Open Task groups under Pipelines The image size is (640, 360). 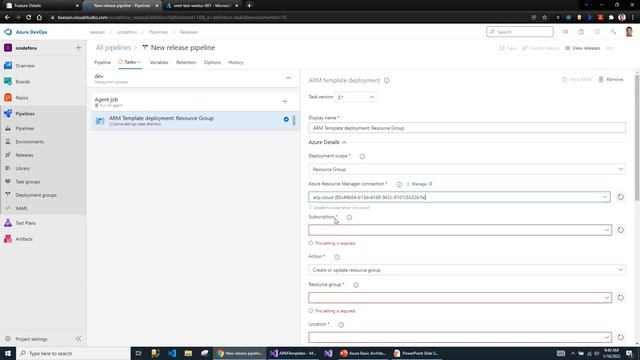pos(27,182)
